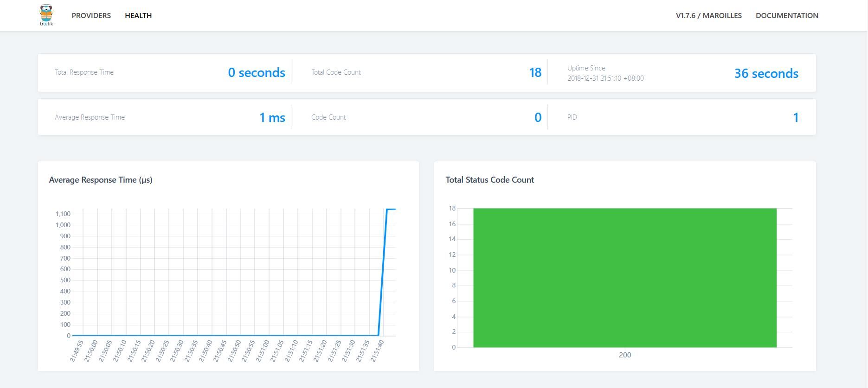The height and width of the screenshot is (388, 868).
Task: Click the PID value 1
Action: tap(796, 117)
